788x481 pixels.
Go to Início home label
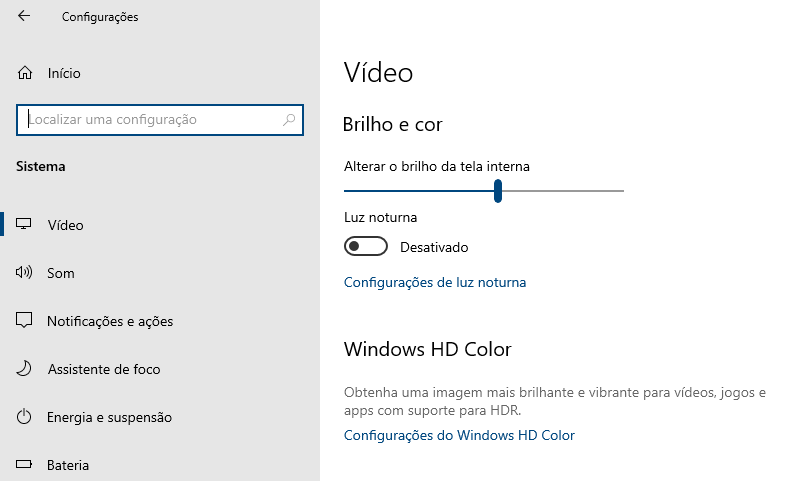(x=64, y=73)
